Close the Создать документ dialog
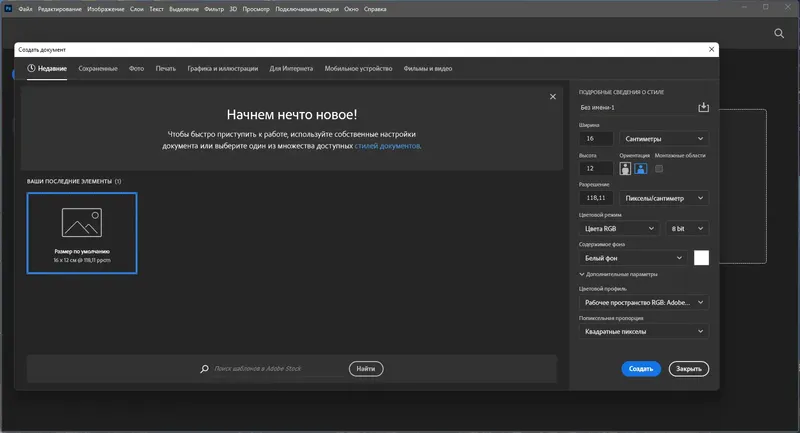Viewport: 800px width, 433px height. (711, 49)
